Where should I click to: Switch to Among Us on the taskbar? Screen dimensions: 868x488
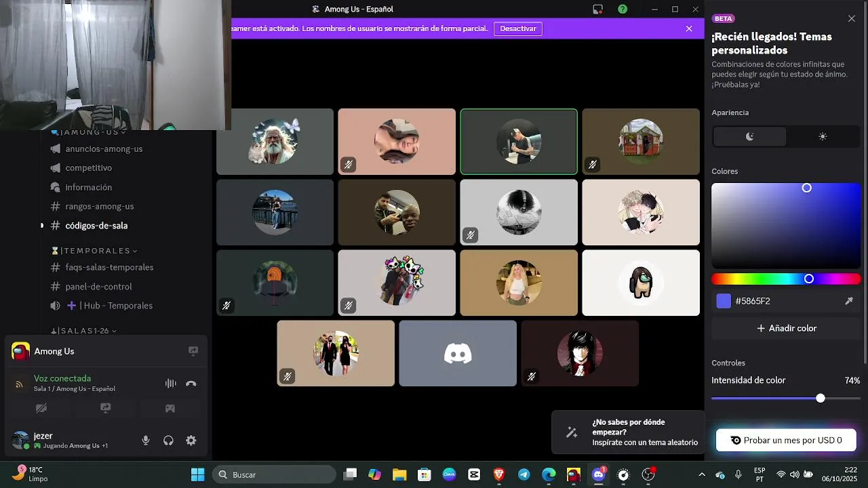[574, 474]
